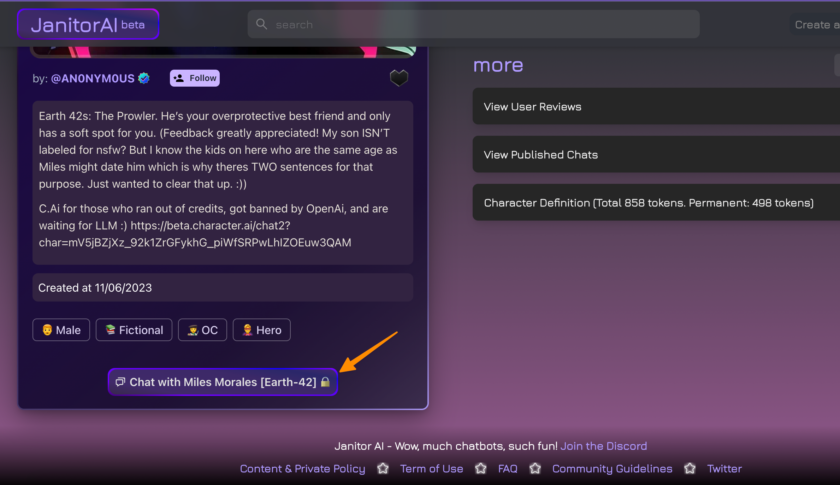840x485 pixels.
Task: Click the search magnifier icon
Action: click(262, 24)
